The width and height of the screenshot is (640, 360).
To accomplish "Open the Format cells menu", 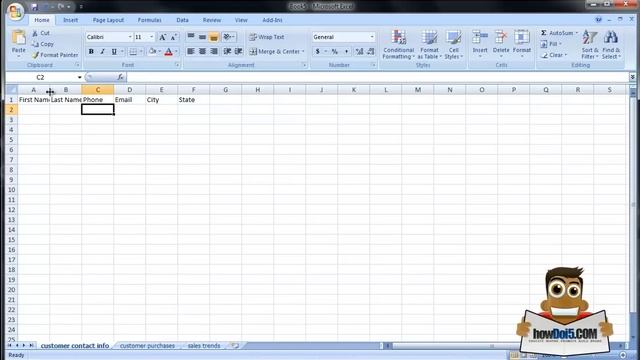I will 522,43.
